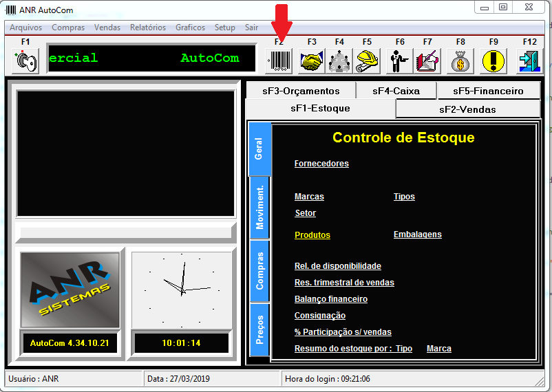Open the Tipos link

(404, 197)
